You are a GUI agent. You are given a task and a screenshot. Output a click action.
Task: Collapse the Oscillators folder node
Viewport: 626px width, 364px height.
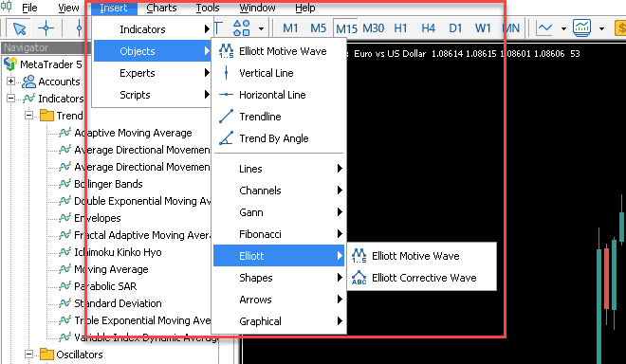[x=28, y=354]
